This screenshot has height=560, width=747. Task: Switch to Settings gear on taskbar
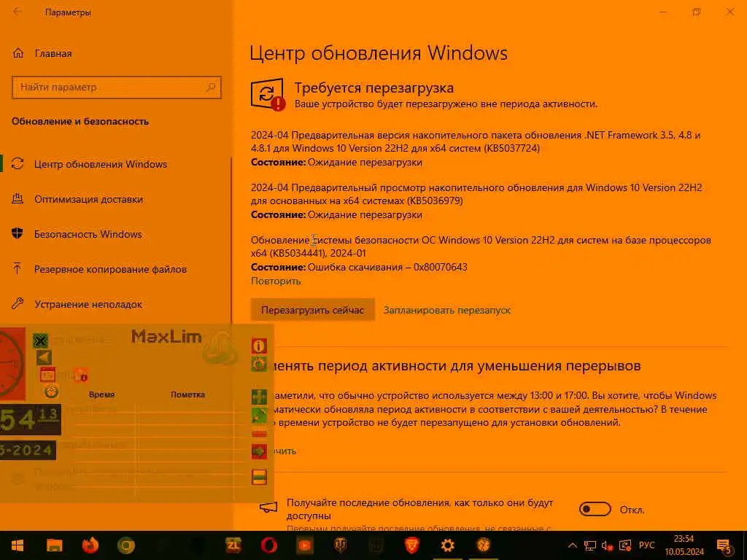click(447, 545)
